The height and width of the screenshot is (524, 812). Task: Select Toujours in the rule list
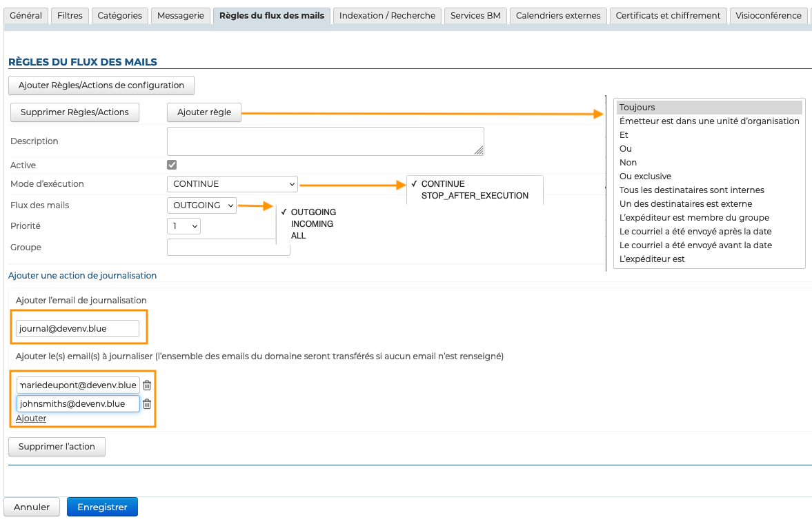pyautogui.click(x=709, y=108)
